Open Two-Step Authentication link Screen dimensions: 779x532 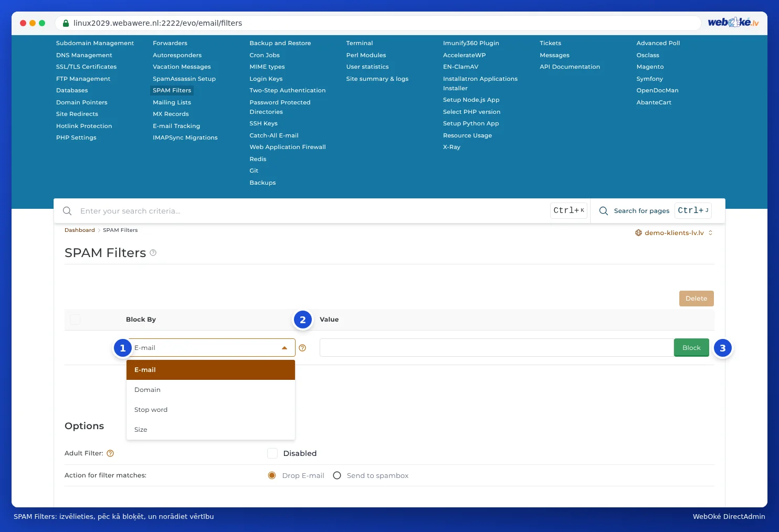tap(288, 90)
